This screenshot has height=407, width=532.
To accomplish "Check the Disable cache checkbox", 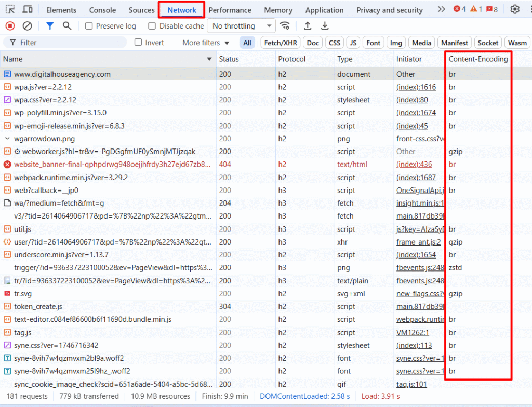I will pyautogui.click(x=152, y=26).
